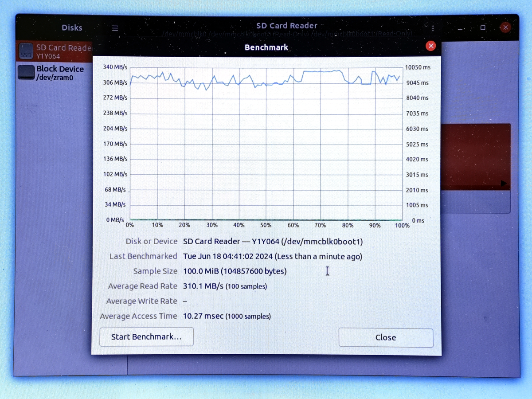Select Block Device /dev/zram0 in sidebar
Viewport: 532px width, 399px height.
click(54, 73)
